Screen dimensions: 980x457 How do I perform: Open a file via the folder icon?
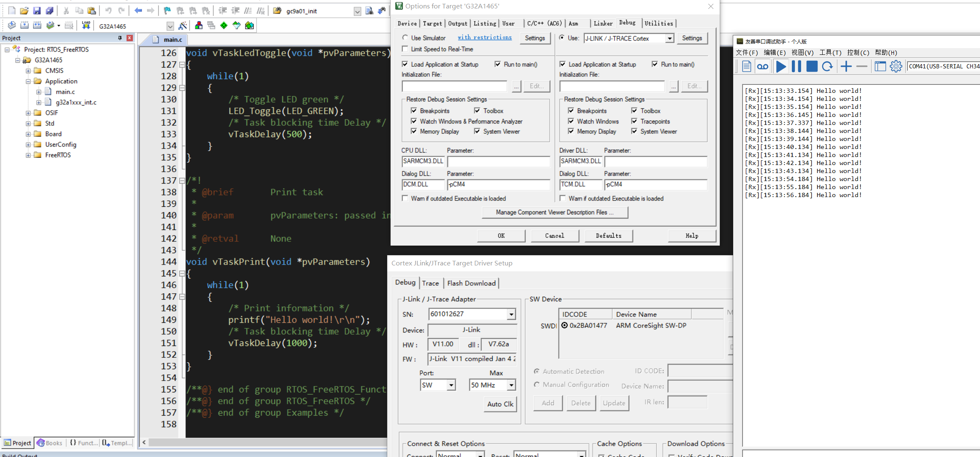tap(24, 11)
